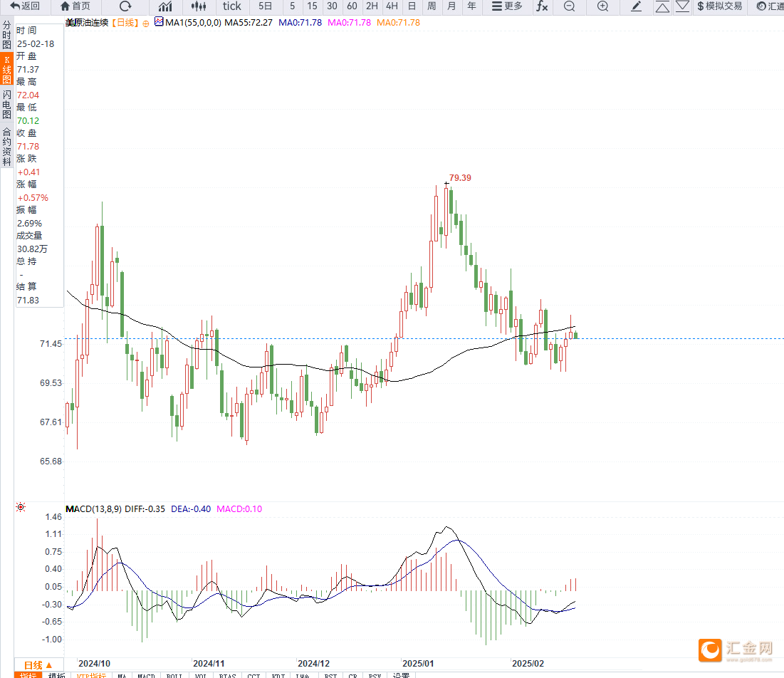The height and width of the screenshot is (678, 784).
Task: Select the 60 minute timeframe
Action: pos(352,6)
